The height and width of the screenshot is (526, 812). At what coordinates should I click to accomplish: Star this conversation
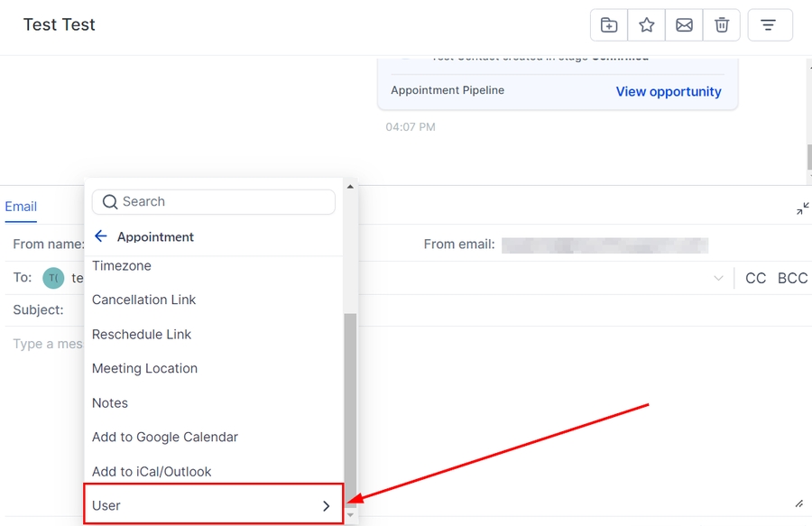coord(647,25)
